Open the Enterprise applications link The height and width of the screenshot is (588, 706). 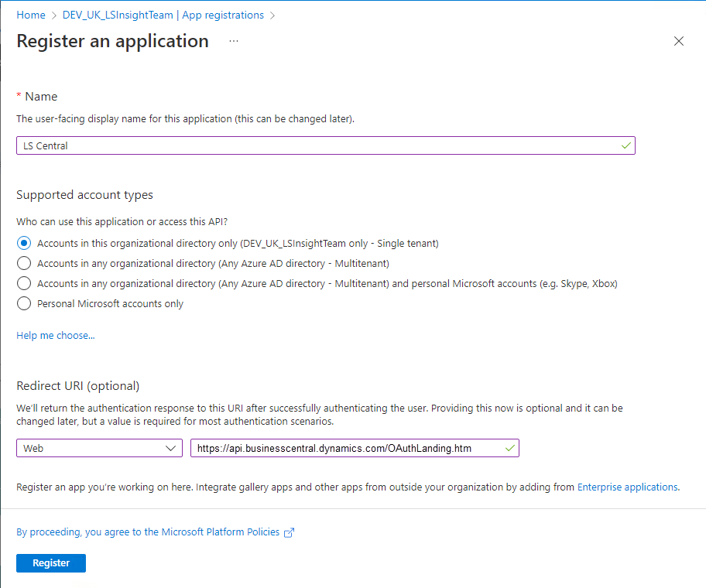tap(627, 487)
